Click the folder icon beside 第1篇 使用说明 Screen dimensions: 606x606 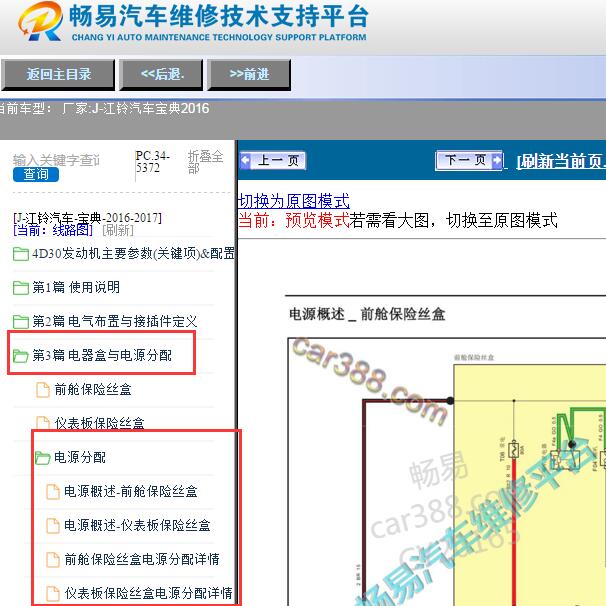pyautogui.click(x=20, y=288)
